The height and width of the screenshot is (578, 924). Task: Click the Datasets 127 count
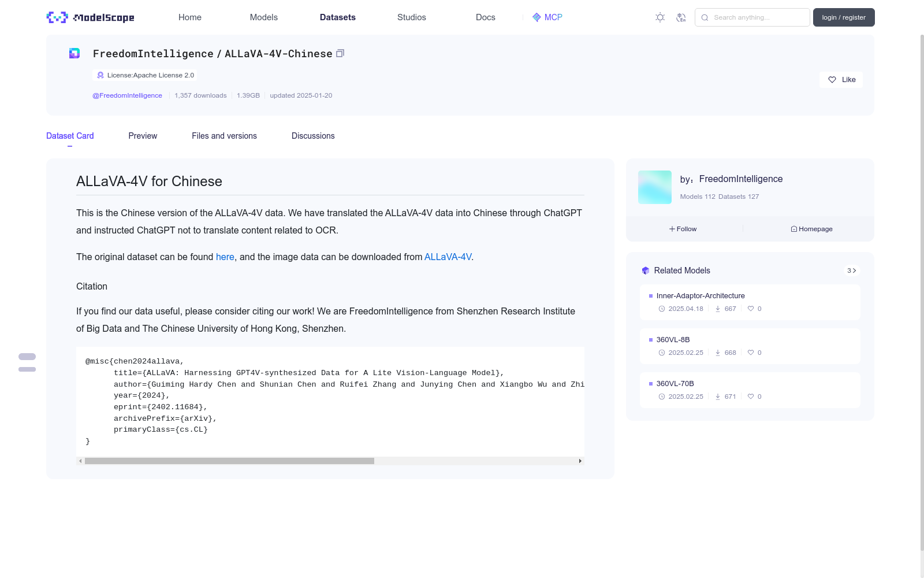click(739, 197)
